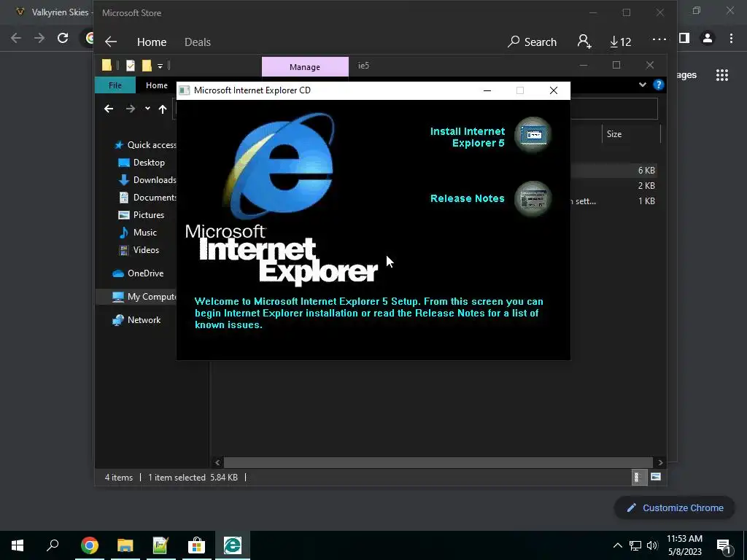Reload the Chrome page
Screen dimensions: 747x560
[63, 38]
